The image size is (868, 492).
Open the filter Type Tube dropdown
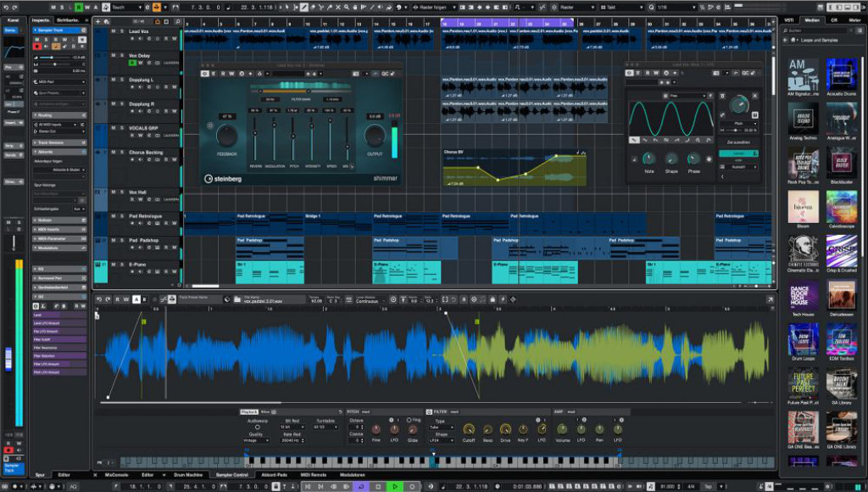click(441, 428)
